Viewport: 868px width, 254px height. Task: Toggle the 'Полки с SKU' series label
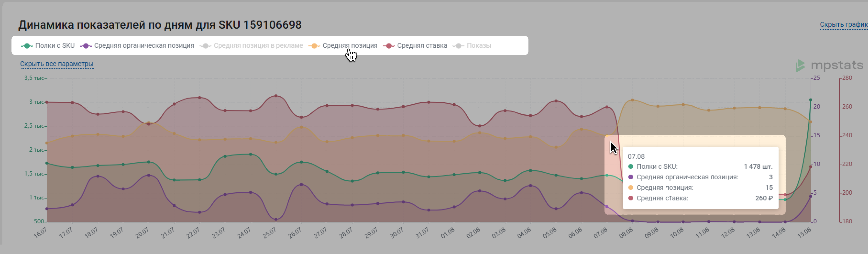[55, 46]
